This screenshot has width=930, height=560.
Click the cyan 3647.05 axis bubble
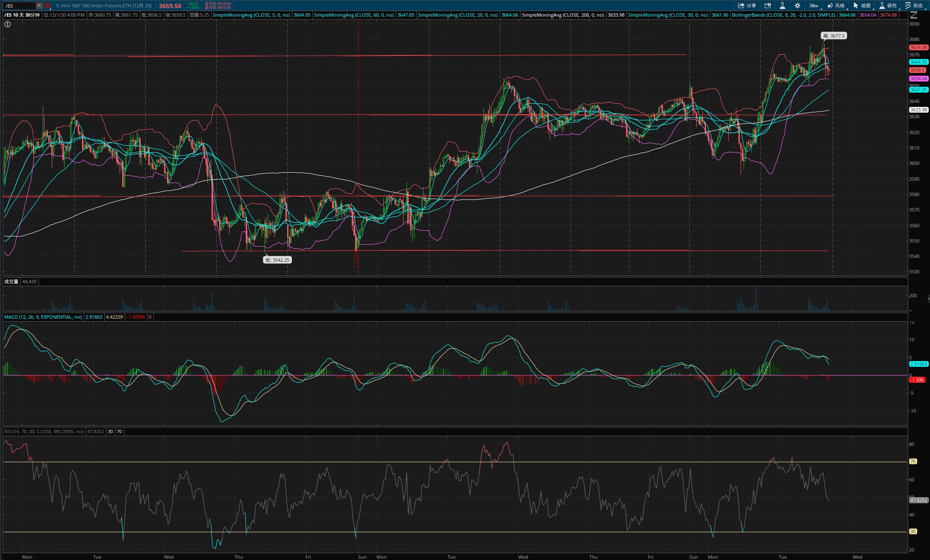(x=918, y=90)
